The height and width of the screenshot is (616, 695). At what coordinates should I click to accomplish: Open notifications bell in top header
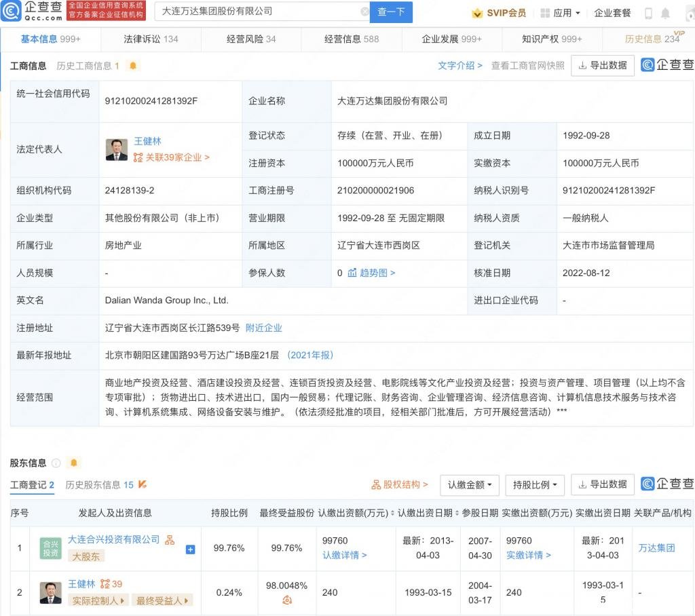pyautogui.click(x=665, y=14)
